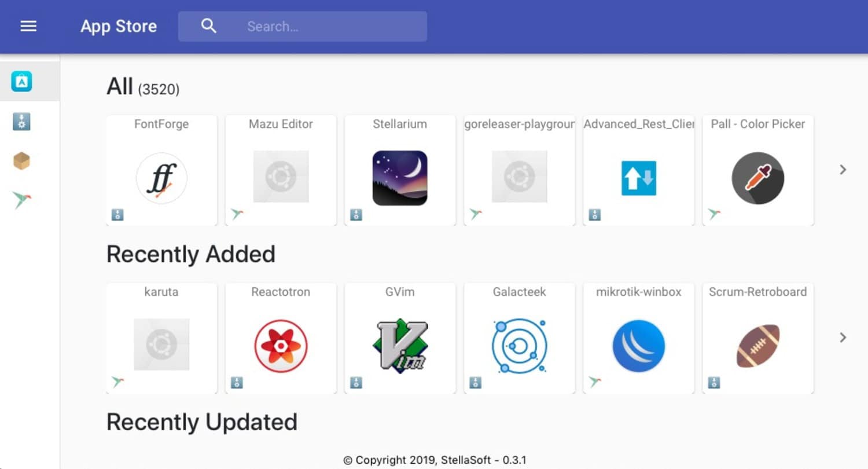Click the hummingbird badge on mikrotik-winbox card
The width and height of the screenshot is (868, 469).
595,382
